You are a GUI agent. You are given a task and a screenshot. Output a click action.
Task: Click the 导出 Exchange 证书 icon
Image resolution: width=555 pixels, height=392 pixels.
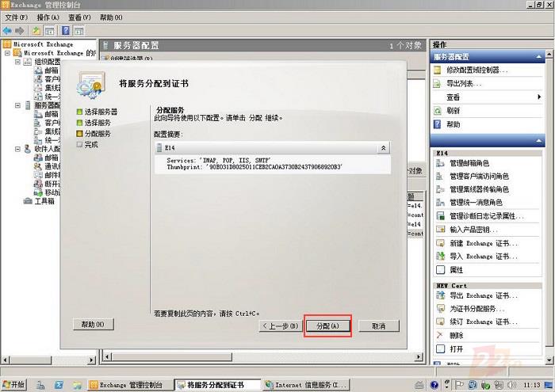tap(440, 295)
